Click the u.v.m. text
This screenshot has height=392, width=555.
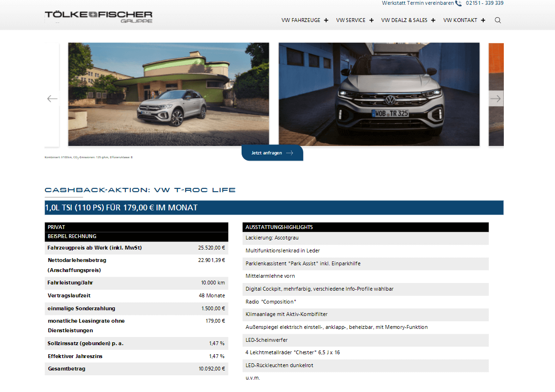253,378
